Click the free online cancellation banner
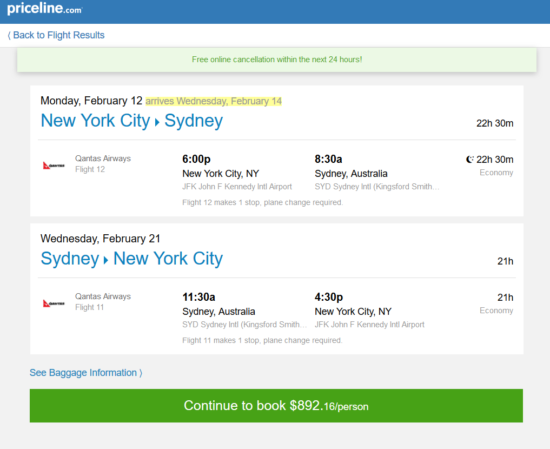Viewport: 550px width, 449px height. point(277,60)
